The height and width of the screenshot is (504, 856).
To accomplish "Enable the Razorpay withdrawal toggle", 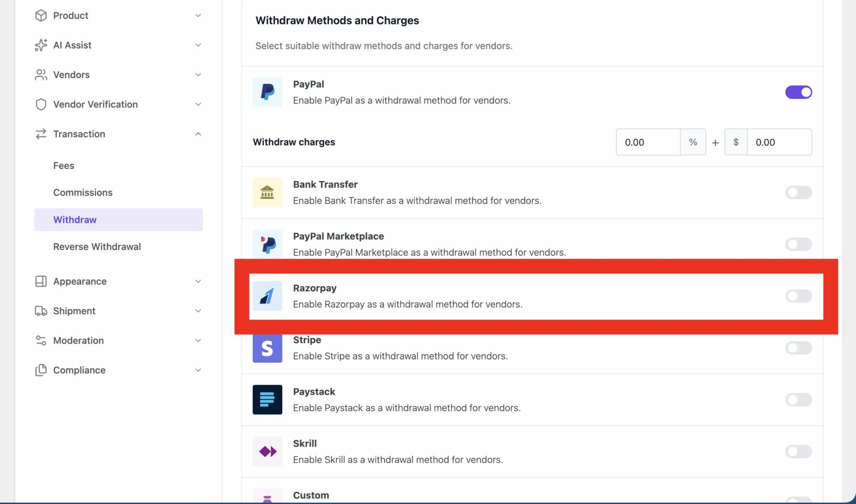I will pyautogui.click(x=798, y=295).
